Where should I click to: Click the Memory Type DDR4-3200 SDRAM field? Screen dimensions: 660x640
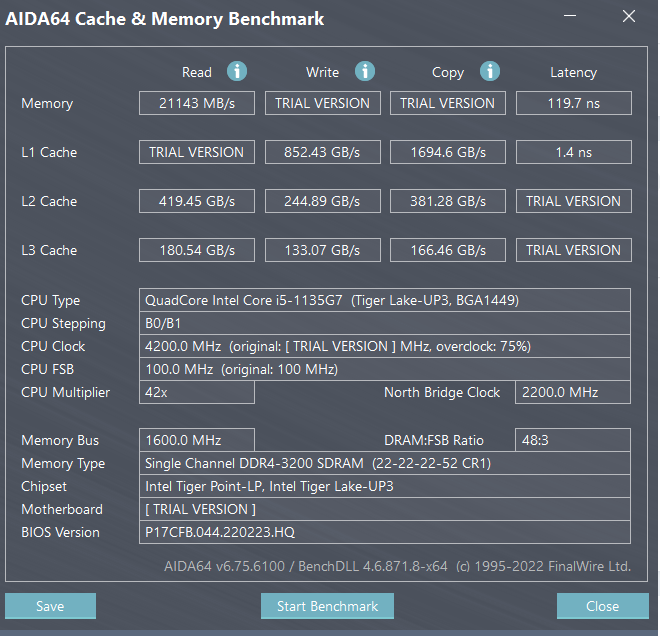coord(385,463)
